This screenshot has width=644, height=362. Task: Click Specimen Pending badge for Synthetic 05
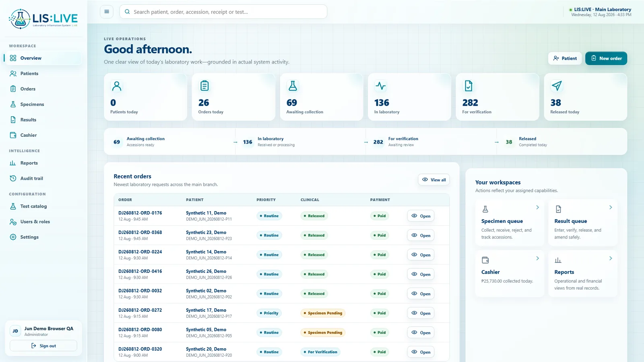pyautogui.click(x=323, y=333)
